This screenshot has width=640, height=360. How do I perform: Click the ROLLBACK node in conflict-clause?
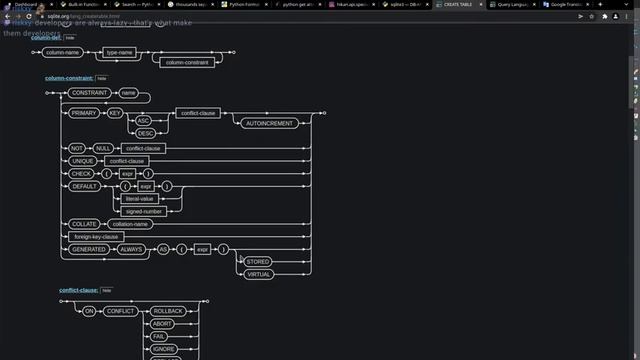168,311
